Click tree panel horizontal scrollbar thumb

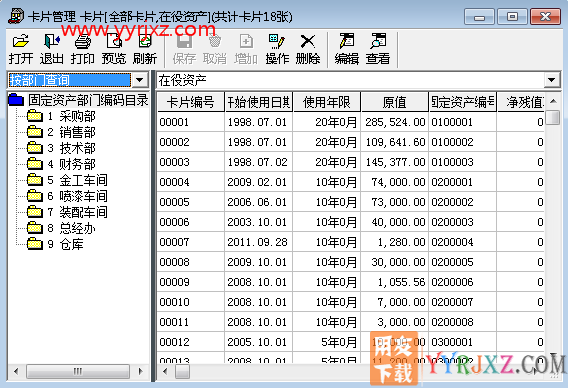(x=78, y=371)
